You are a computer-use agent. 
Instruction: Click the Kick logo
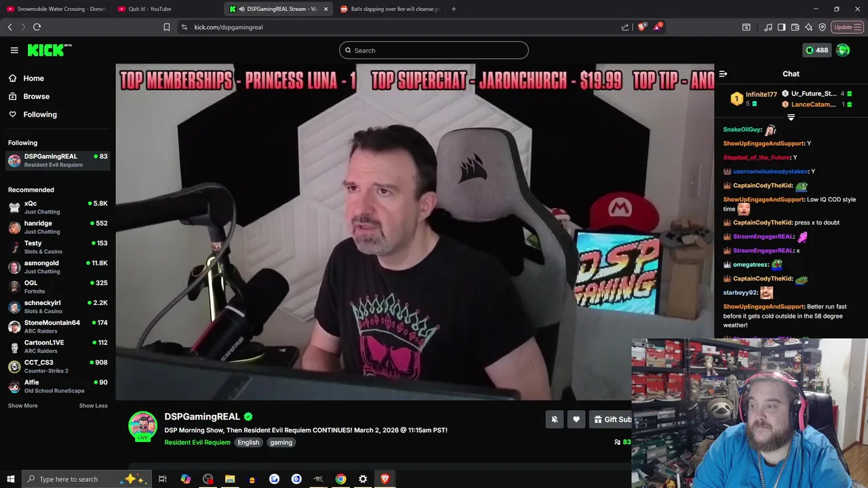(x=49, y=50)
